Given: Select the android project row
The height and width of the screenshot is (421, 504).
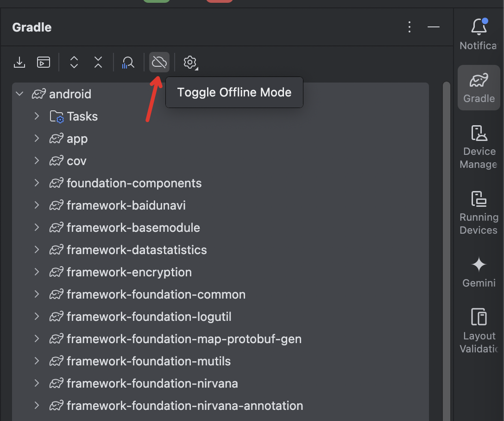Looking at the screenshot, I should pyautogui.click(x=220, y=94).
